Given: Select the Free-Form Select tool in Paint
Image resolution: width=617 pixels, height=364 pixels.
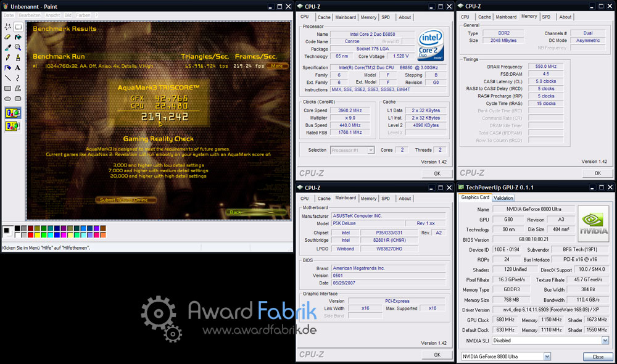Looking at the screenshot, I should tap(7, 27).
